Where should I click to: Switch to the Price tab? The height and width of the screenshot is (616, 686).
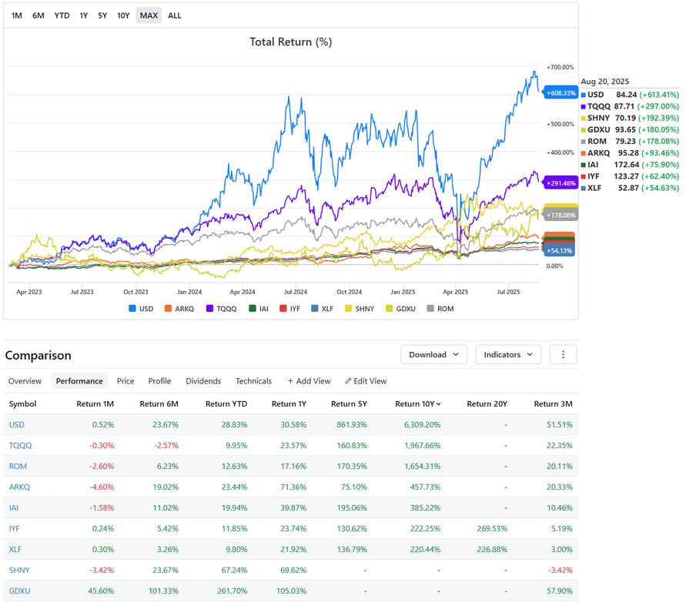[x=125, y=381]
